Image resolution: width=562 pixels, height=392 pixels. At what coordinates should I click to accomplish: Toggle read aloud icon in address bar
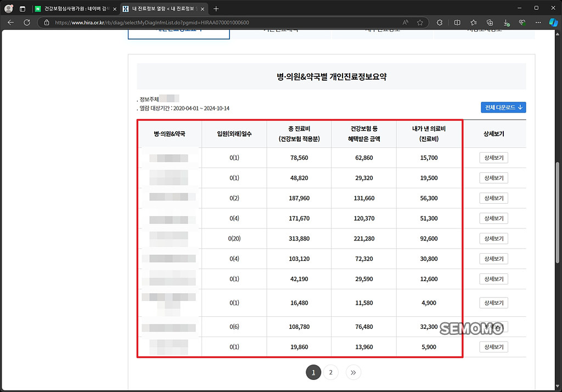tap(406, 23)
